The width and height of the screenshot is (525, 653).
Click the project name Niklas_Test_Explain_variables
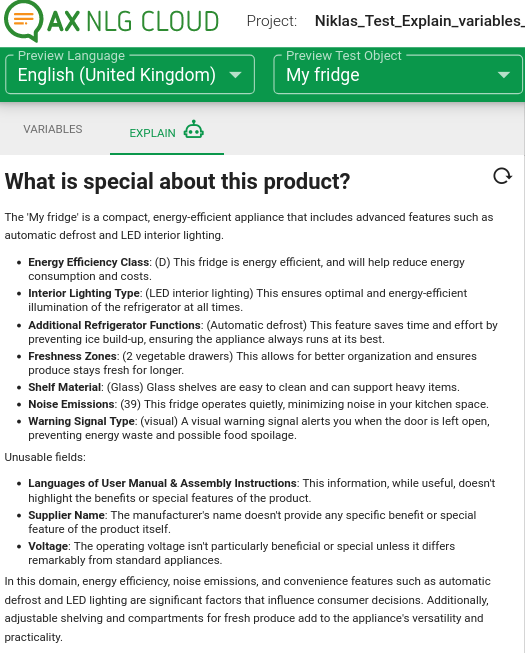point(420,21)
